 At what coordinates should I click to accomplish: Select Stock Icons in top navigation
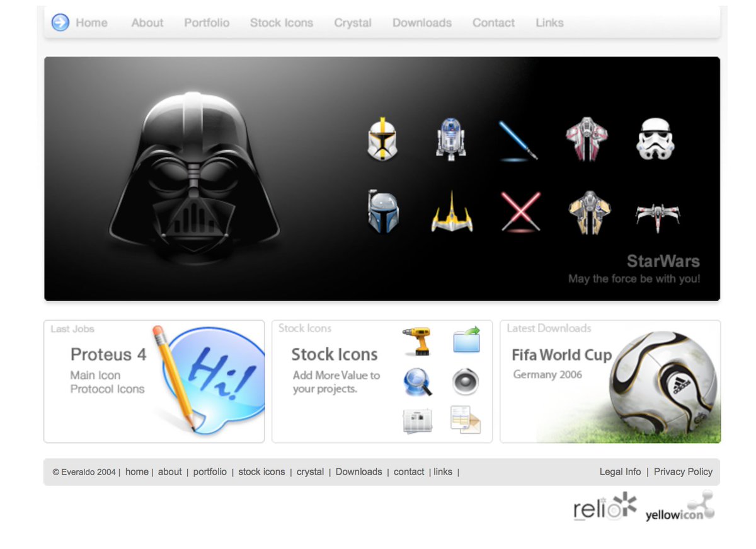tap(282, 23)
